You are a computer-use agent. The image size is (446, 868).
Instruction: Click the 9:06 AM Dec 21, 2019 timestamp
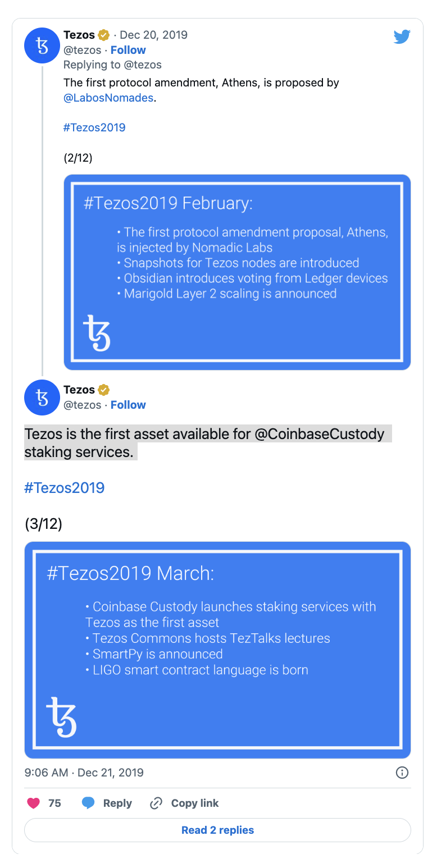84,773
